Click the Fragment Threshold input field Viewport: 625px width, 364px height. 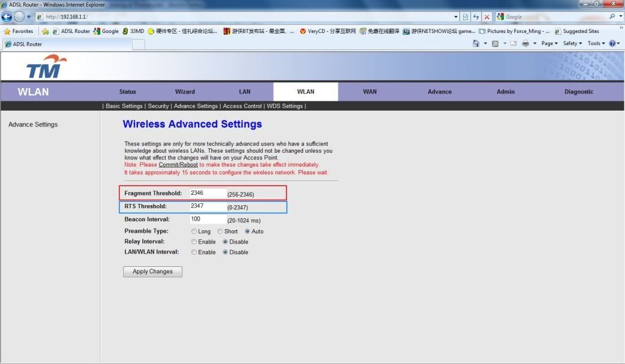coord(208,193)
